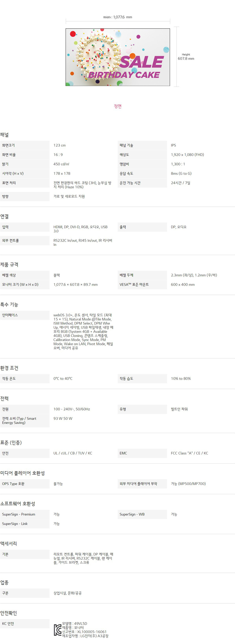This screenshot has height=644, width=235.
Task: Select the 정면 front view label
Action: coord(117,106)
